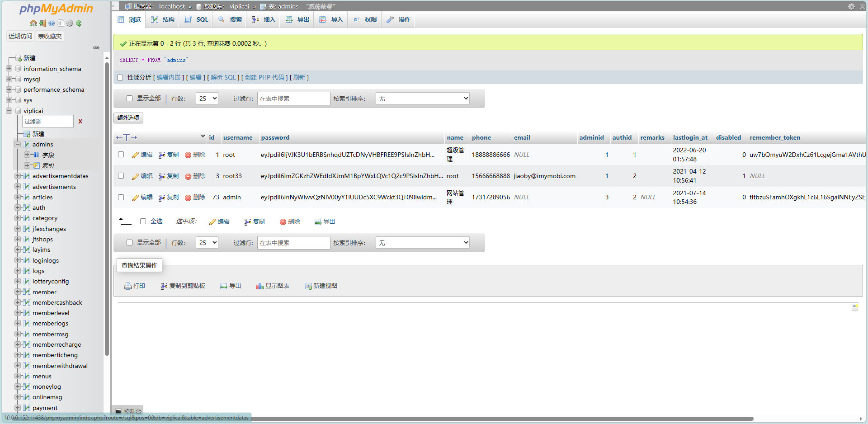Open the top sort by index dropdown
The height and width of the screenshot is (424, 868).
pos(423,99)
